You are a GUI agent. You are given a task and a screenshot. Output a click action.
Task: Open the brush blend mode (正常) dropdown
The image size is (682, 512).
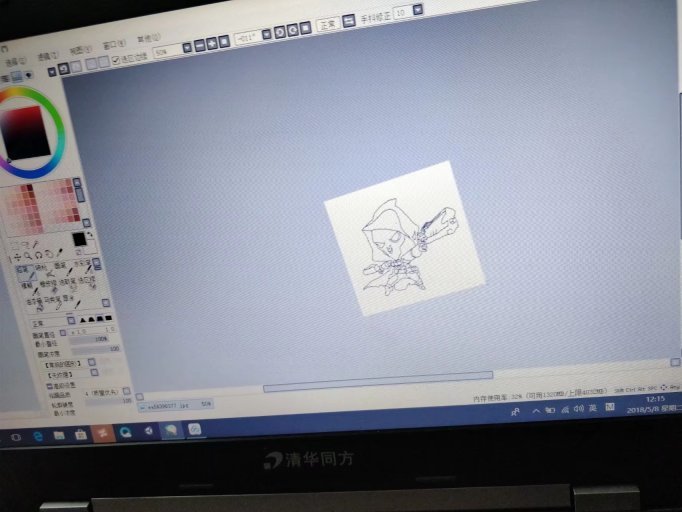click(71, 321)
